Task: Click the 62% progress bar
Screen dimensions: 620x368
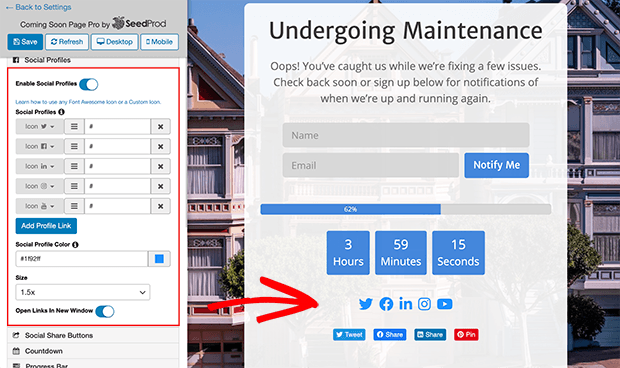Action: point(406,209)
